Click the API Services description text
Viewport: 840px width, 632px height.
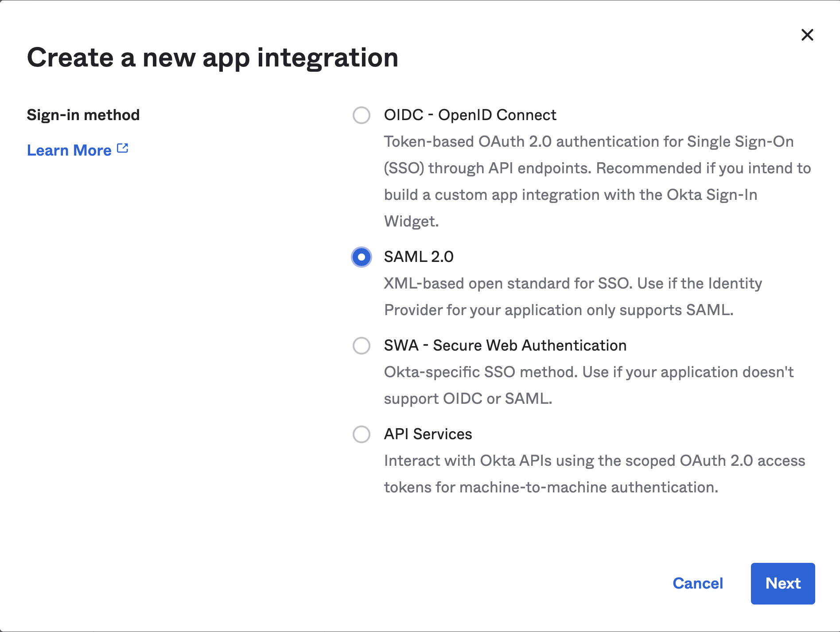[x=595, y=474]
